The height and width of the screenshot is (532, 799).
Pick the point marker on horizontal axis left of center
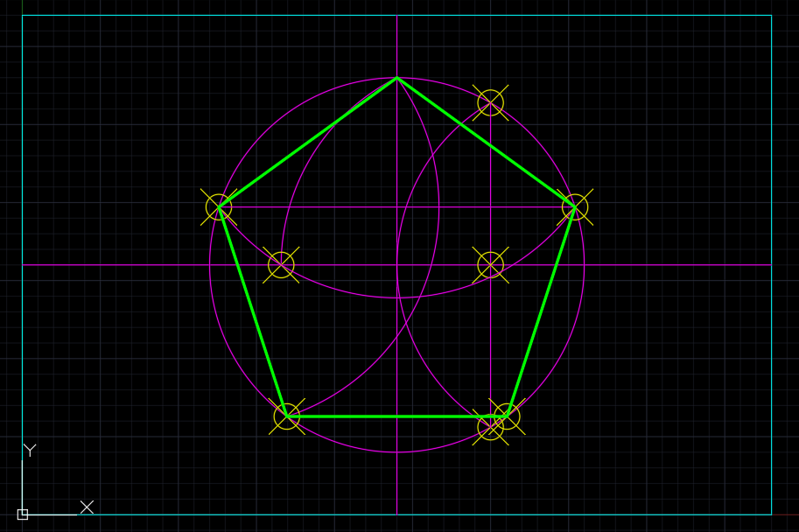point(281,265)
